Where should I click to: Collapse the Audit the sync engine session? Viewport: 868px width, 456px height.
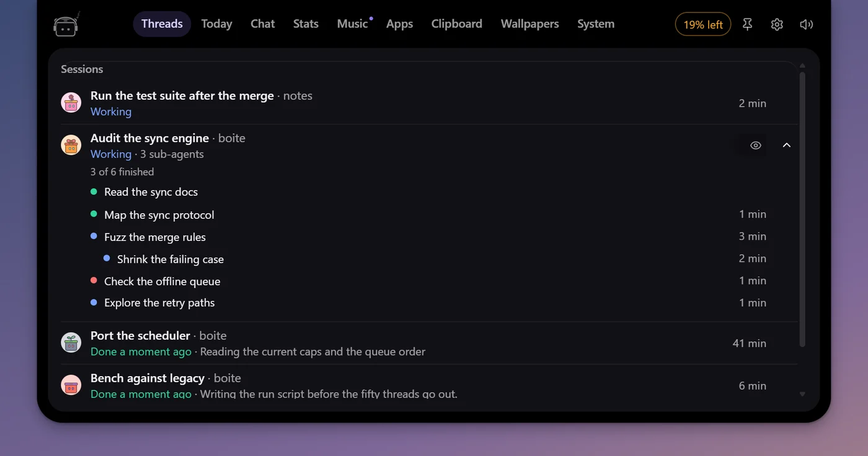tap(787, 145)
